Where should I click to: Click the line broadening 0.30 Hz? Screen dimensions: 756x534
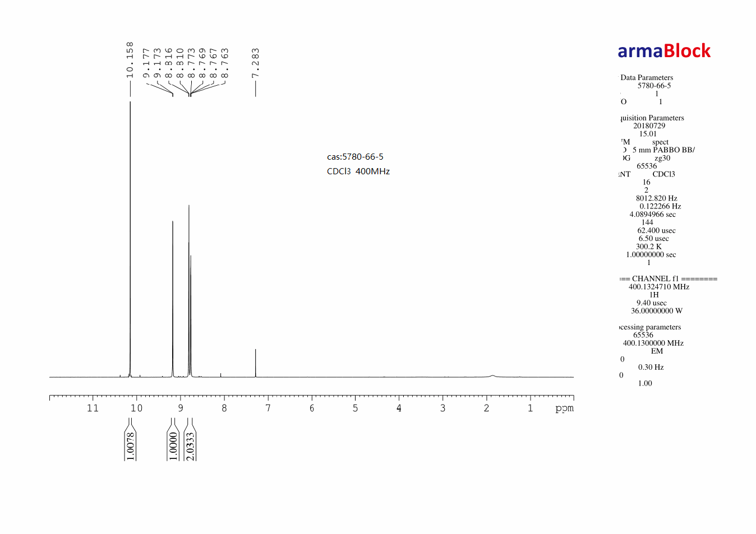tap(651, 368)
